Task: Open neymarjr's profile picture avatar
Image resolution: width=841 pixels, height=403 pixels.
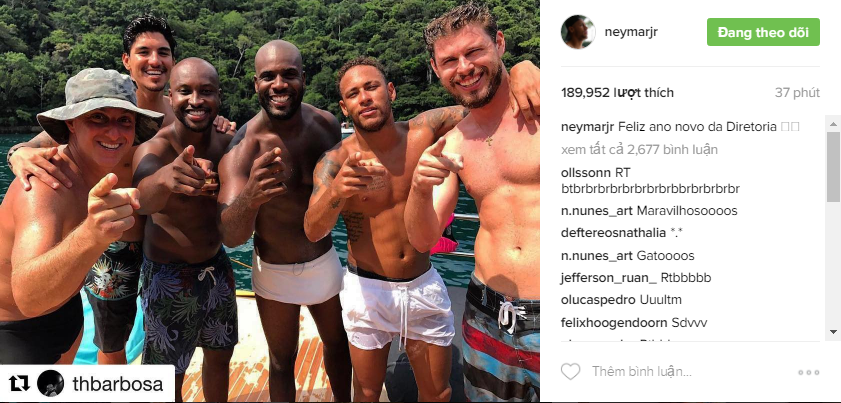Action: click(578, 32)
